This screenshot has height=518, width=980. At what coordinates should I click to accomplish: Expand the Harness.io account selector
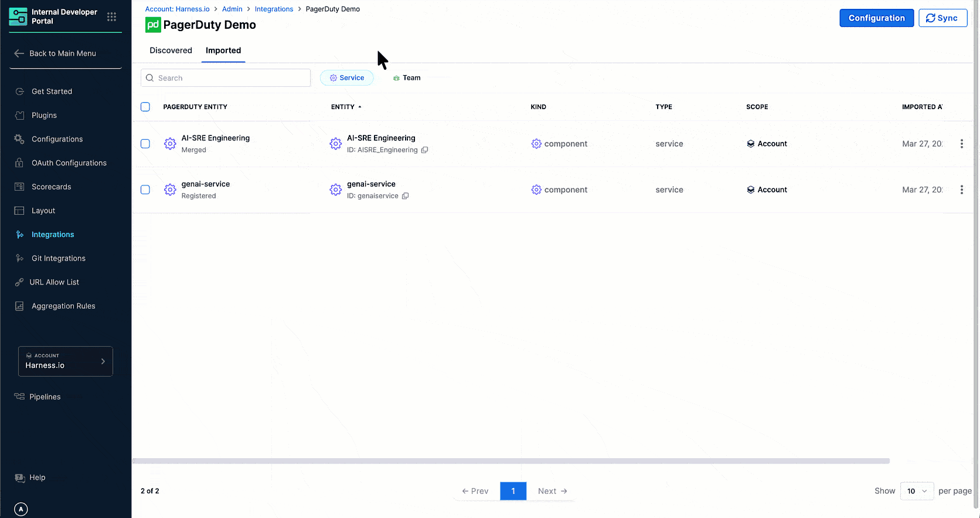(66, 361)
